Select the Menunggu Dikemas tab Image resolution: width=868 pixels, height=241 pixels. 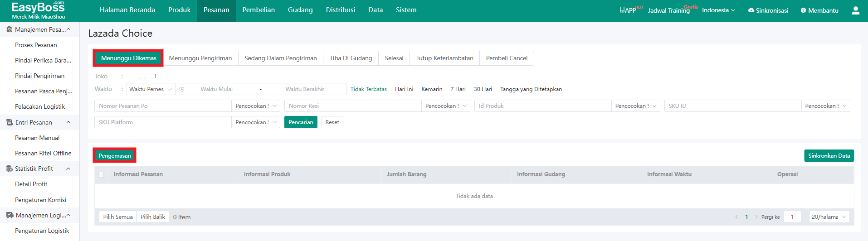[129, 58]
